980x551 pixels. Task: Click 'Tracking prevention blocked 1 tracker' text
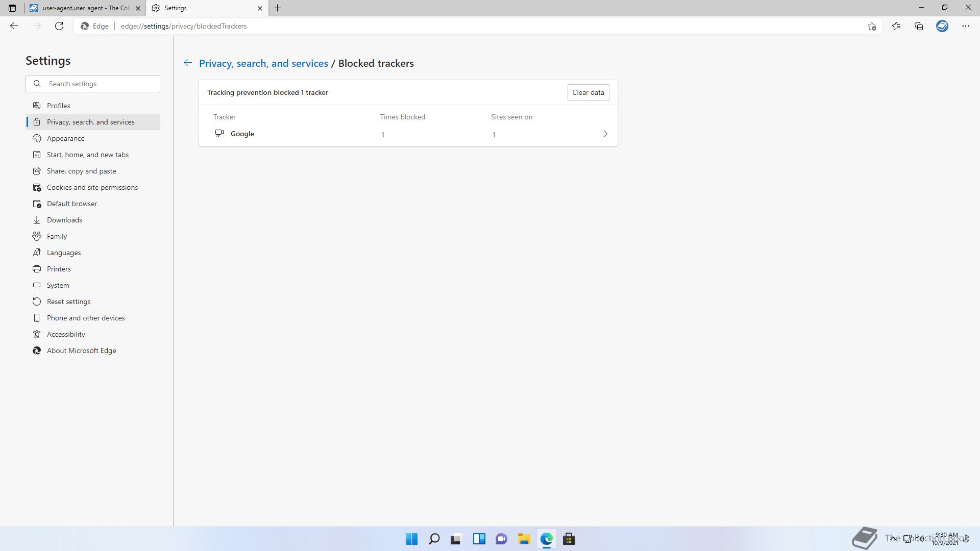click(267, 92)
